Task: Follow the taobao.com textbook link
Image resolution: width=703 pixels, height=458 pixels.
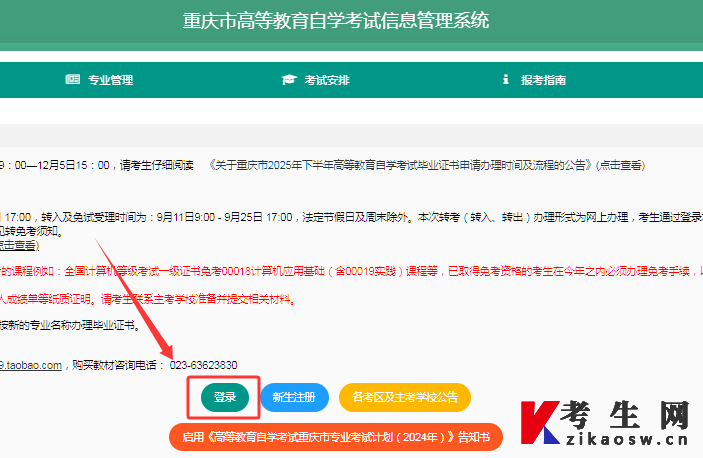Action: (x=31, y=365)
